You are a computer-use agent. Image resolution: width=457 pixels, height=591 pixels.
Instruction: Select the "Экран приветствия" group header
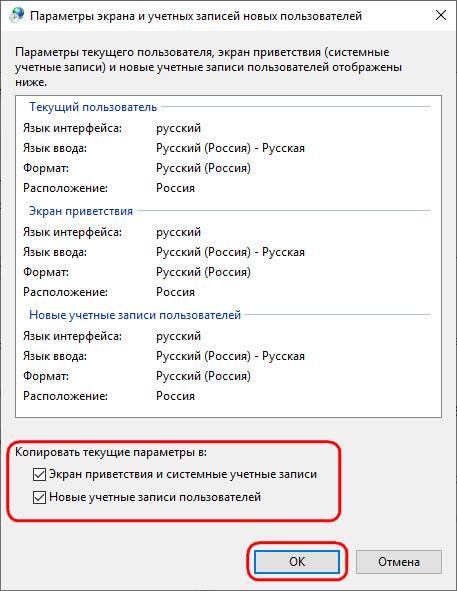(x=81, y=211)
